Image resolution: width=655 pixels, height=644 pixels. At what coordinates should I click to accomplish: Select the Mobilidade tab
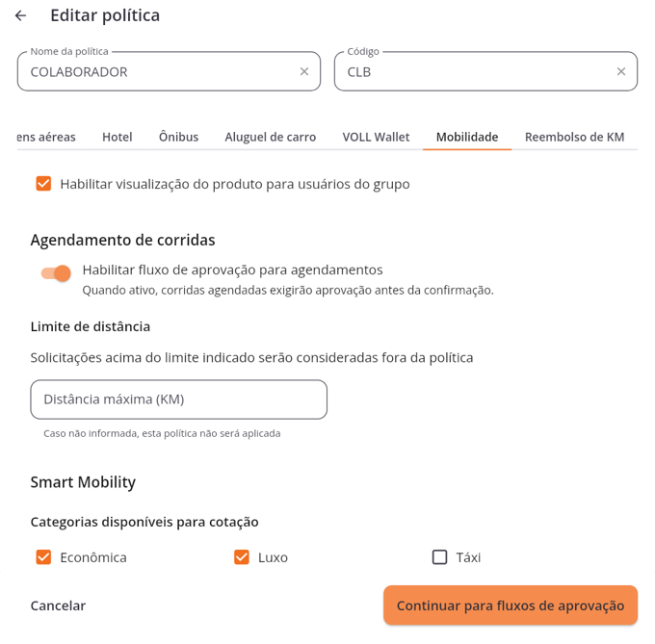coord(467,137)
